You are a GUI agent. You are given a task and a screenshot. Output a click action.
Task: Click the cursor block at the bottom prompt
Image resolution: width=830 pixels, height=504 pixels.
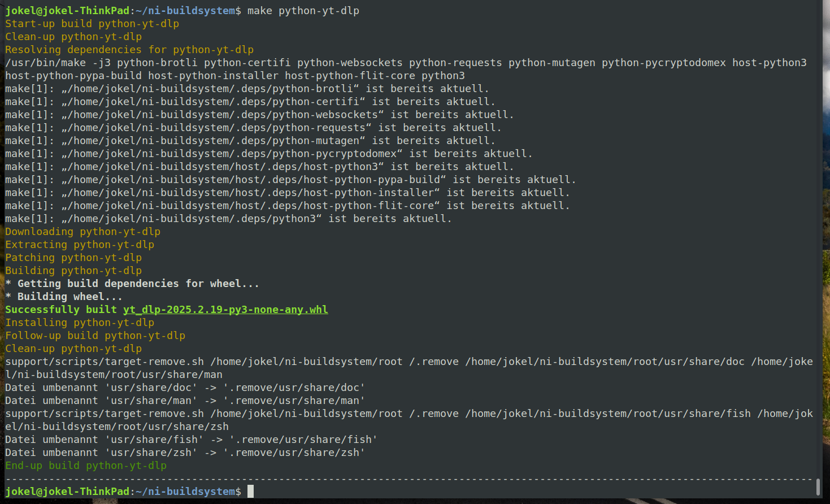(250, 492)
